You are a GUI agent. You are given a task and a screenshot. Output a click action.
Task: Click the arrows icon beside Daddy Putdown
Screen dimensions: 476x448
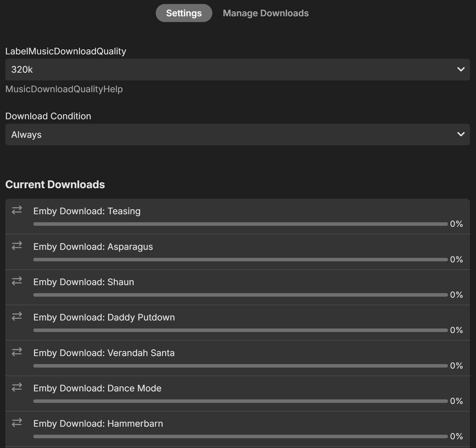point(17,316)
